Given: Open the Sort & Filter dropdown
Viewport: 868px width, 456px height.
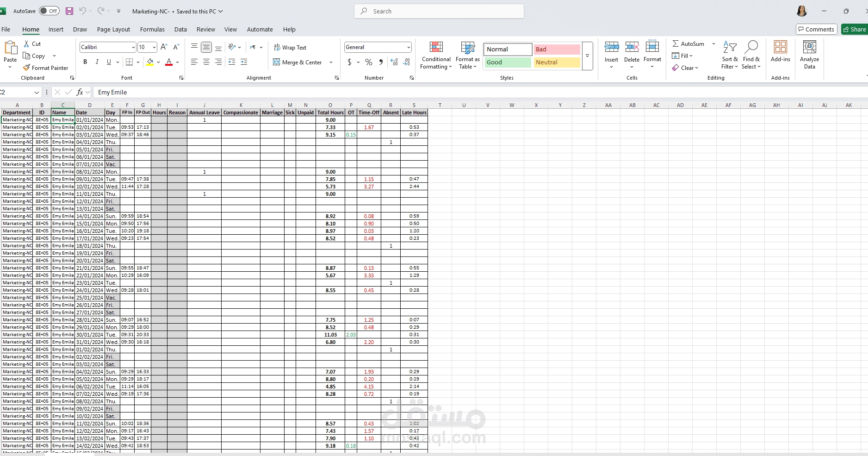Looking at the screenshot, I should click(x=730, y=56).
